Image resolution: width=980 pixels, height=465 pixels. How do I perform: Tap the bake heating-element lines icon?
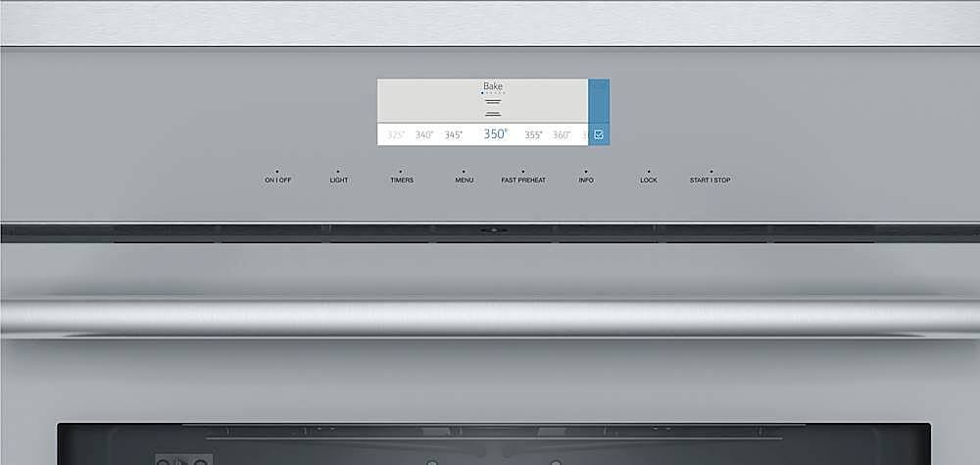click(493, 107)
